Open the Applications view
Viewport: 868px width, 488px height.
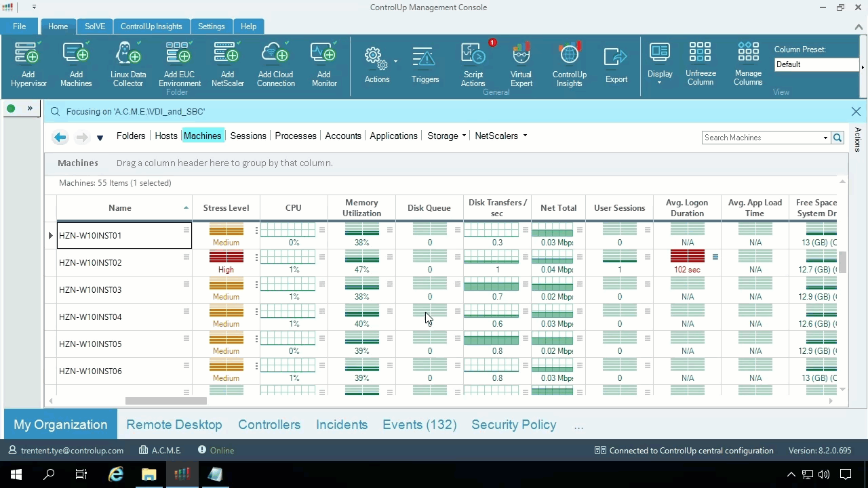point(393,136)
